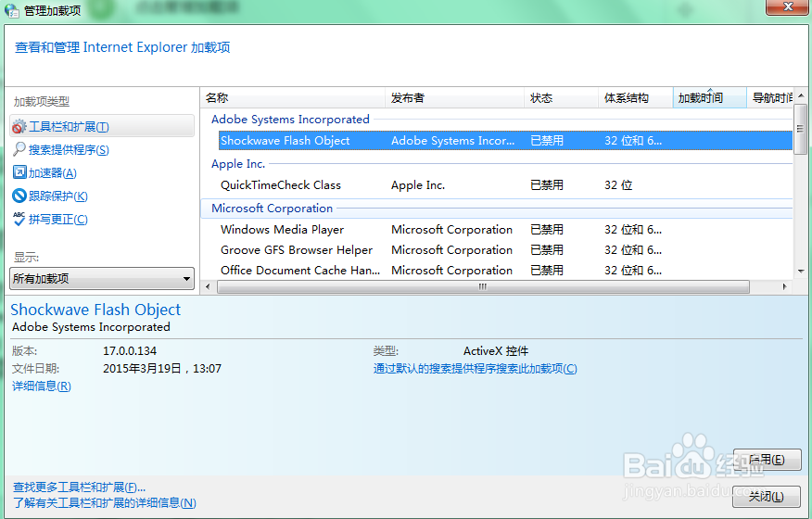This screenshot has height=519, width=812.
Task: Sort list by 加载时间 column header
Action: 709,98
